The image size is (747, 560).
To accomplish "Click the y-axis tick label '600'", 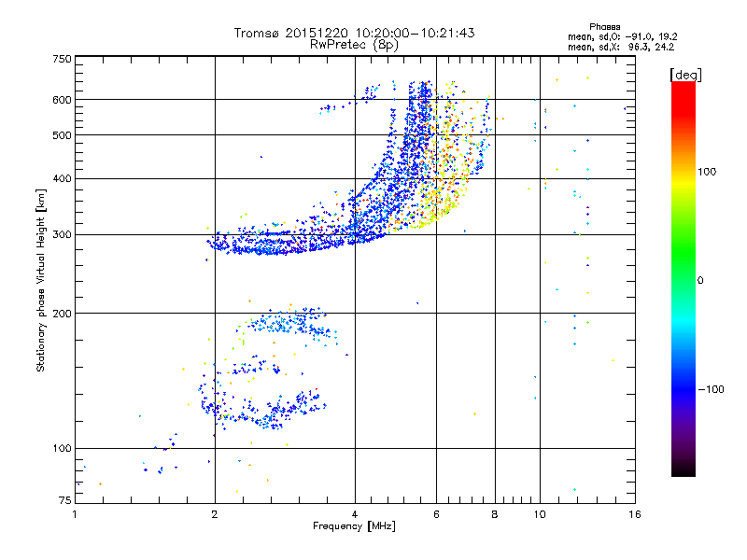I will tap(62, 100).
